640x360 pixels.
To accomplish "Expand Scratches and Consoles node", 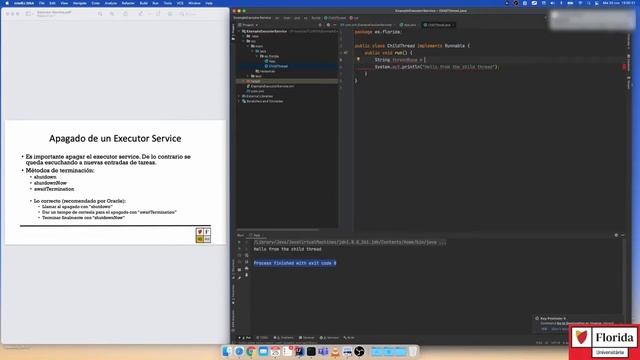I will [x=239, y=101].
